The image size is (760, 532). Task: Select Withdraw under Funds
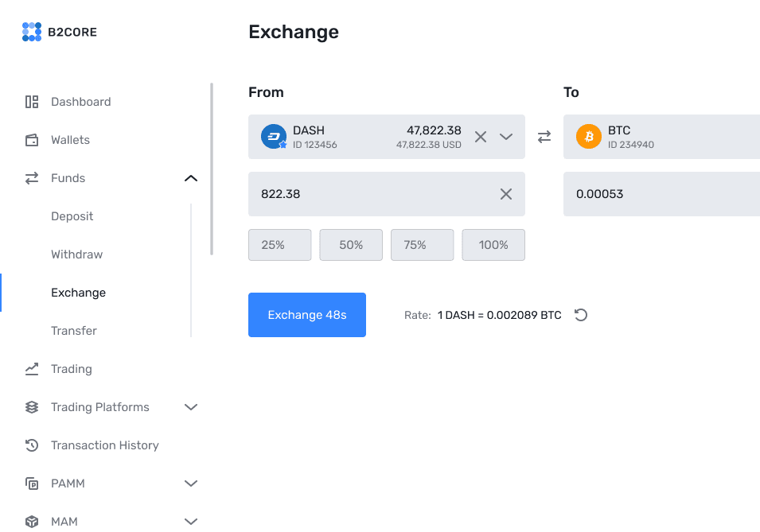pyautogui.click(x=76, y=254)
